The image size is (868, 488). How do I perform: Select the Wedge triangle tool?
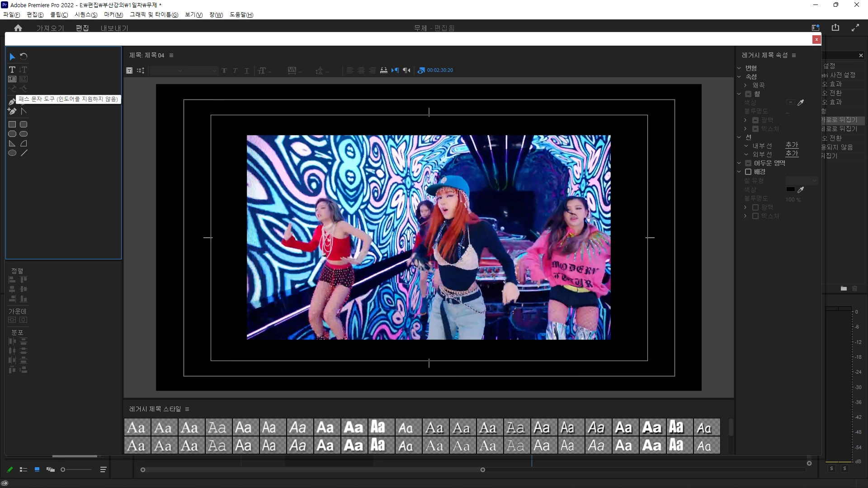point(12,144)
